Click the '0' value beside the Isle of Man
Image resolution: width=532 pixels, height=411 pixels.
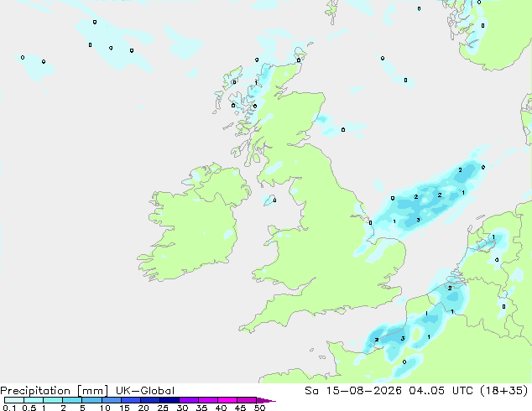pos(274,200)
